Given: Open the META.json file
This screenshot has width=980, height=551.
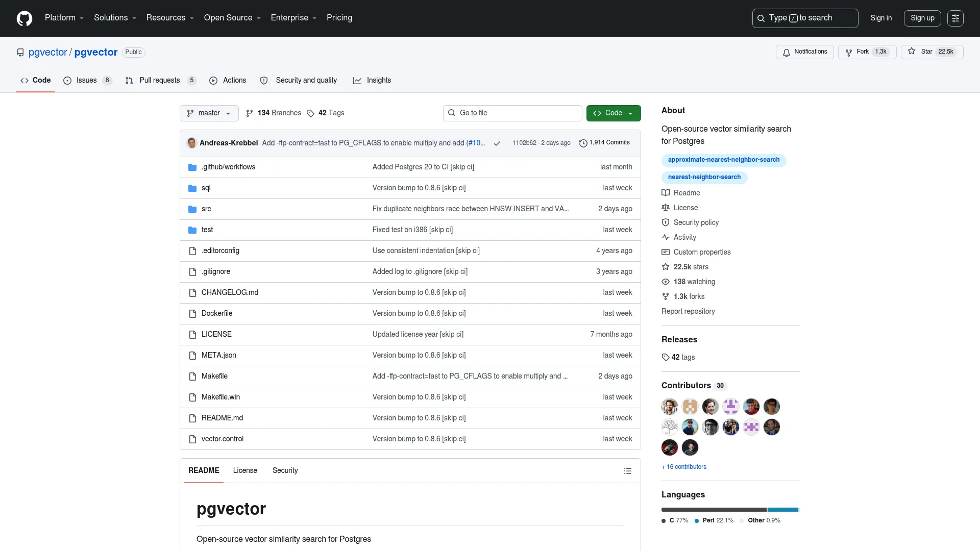Looking at the screenshot, I should (x=218, y=356).
